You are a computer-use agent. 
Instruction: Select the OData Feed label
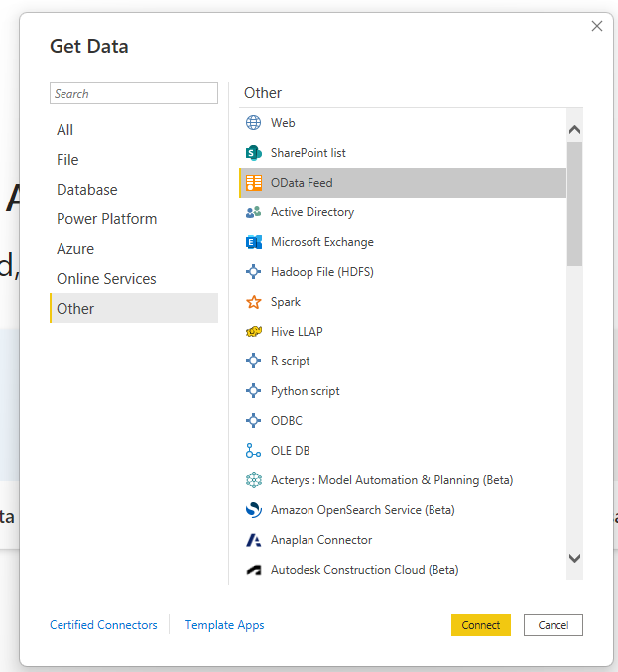[302, 183]
